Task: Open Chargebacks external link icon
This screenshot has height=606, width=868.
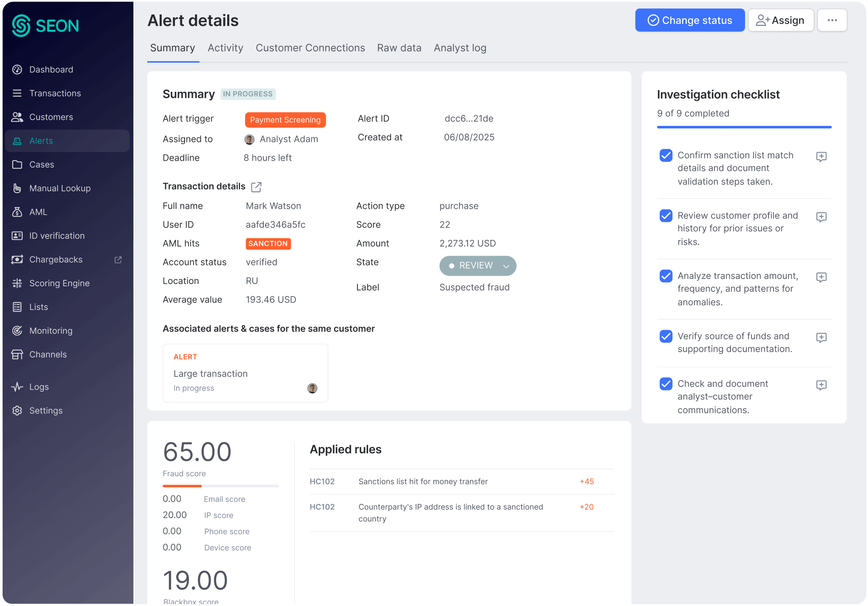Action: click(x=118, y=259)
